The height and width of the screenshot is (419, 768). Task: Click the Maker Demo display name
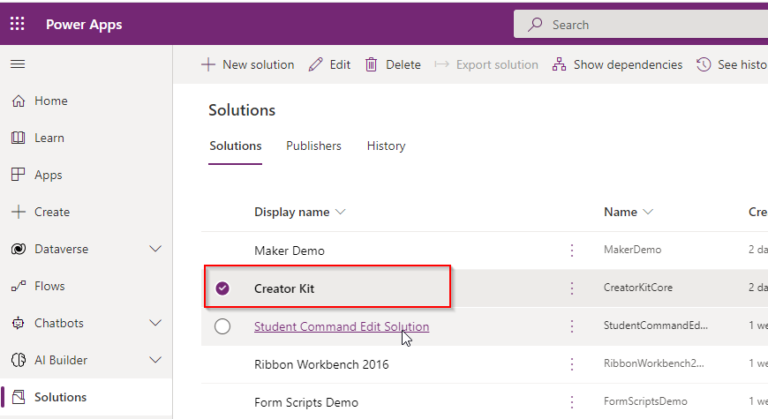289,251
